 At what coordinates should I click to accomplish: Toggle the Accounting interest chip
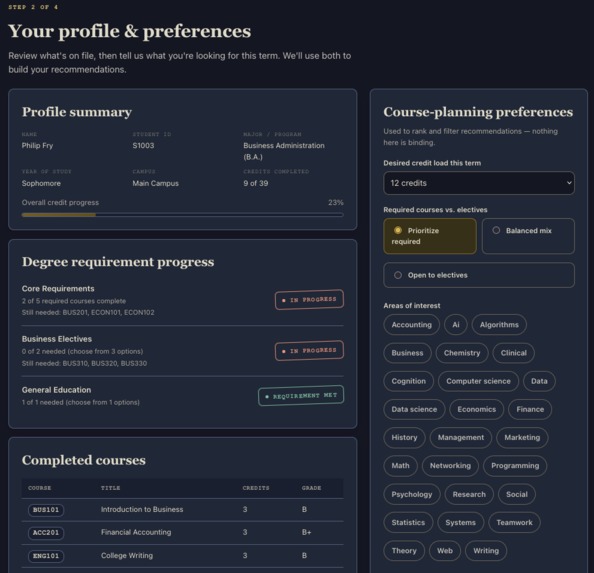[x=411, y=325]
